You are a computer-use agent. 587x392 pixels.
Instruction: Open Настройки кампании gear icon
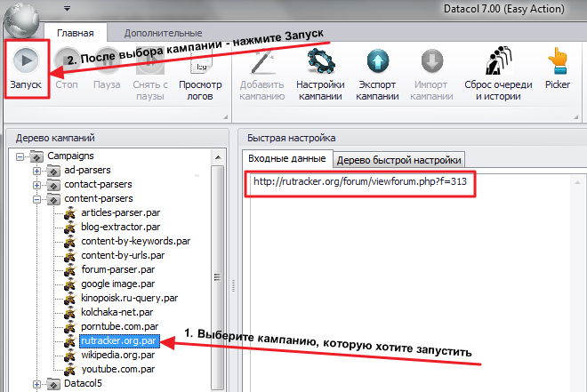coord(321,60)
